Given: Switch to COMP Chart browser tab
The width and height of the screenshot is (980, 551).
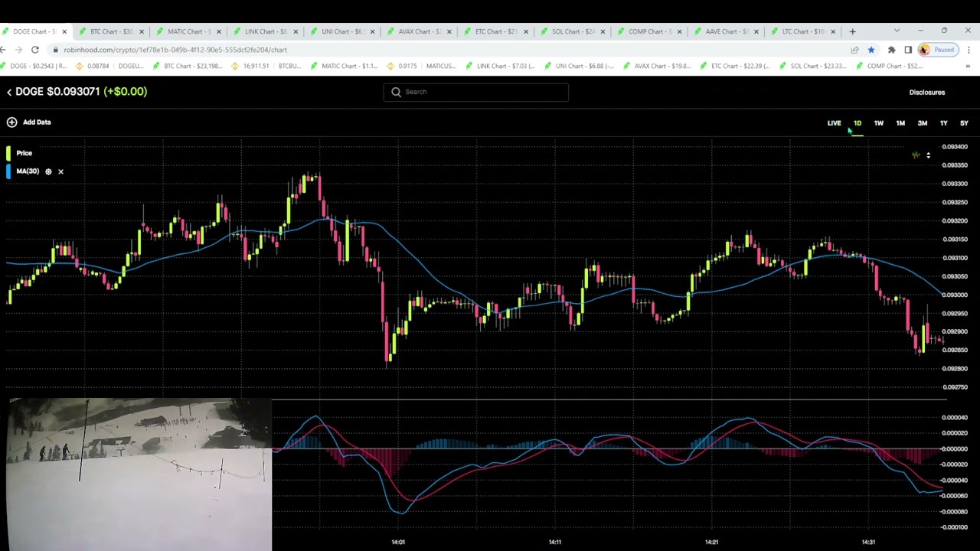Looking at the screenshot, I should tap(649, 31).
